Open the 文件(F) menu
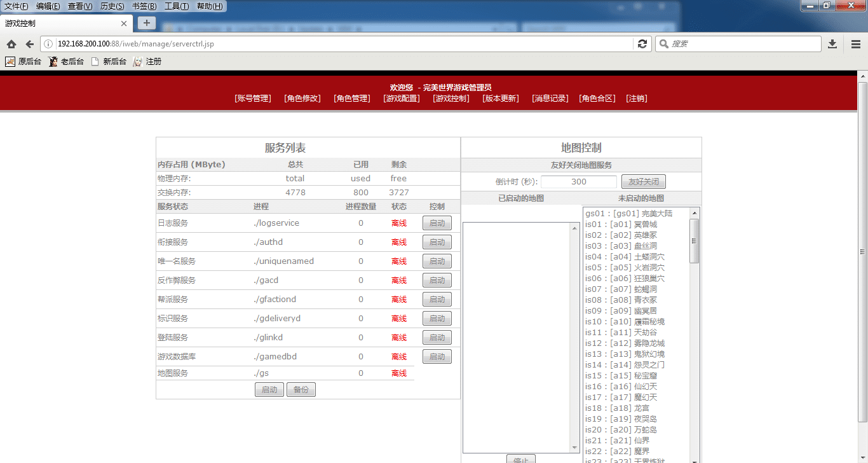Viewport: 868px width, 463px height. click(x=17, y=6)
